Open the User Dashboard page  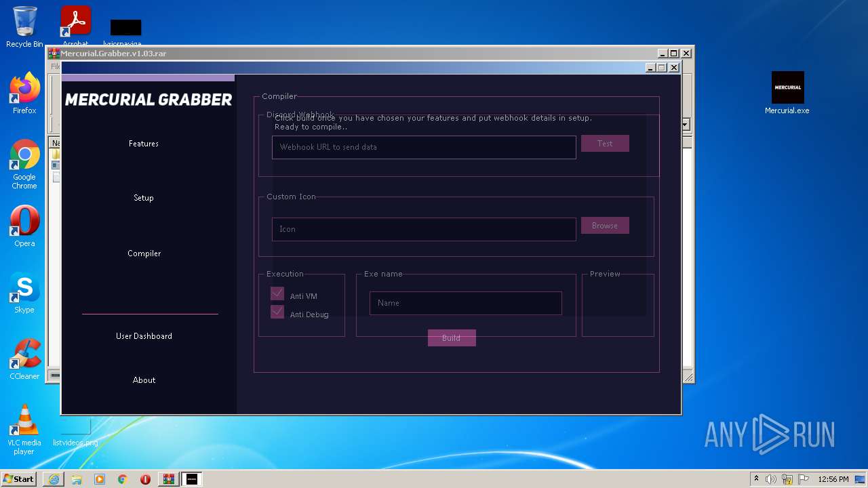coord(144,336)
